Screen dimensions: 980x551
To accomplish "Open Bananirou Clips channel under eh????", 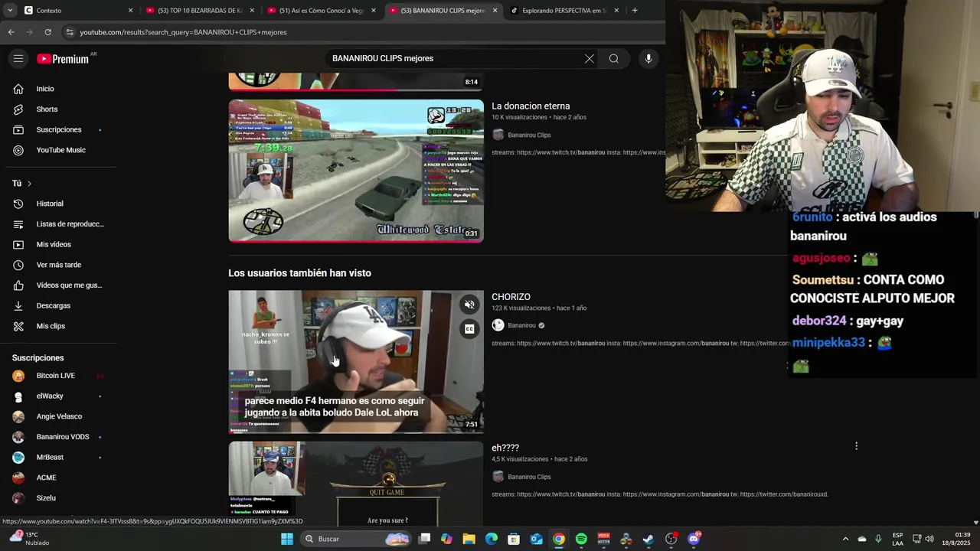I will click(529, 477).
